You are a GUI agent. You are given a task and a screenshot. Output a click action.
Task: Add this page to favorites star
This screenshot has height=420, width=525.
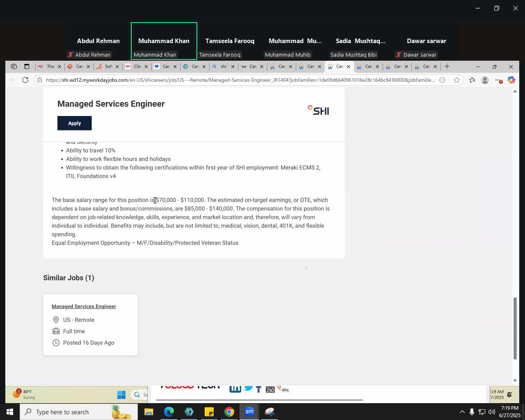pos(457,80)
